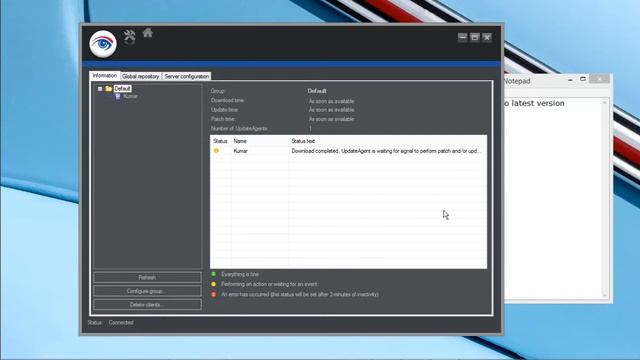Close the Notepad window
The height and width of the screenshot is (360, 640).
[x=600, y=79]
